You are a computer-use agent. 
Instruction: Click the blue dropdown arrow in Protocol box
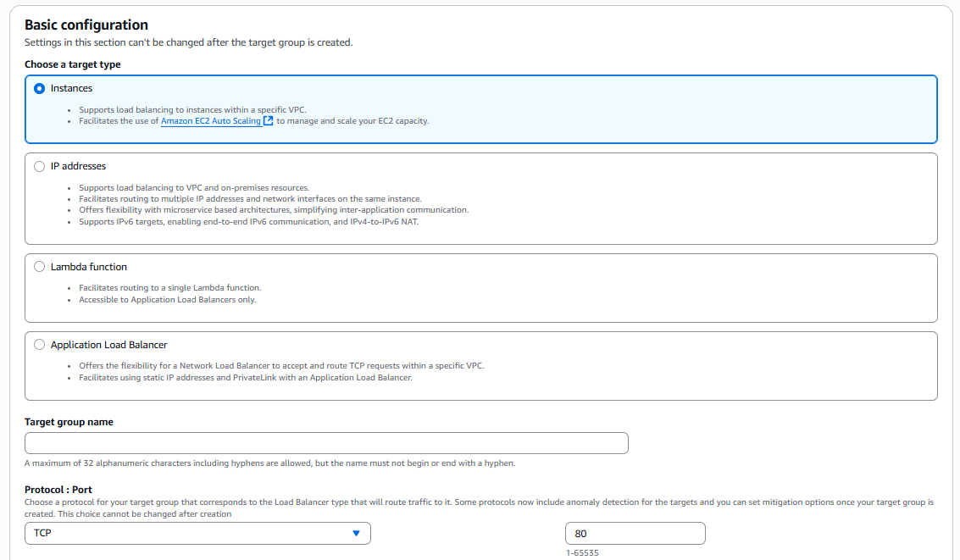[x=356, y=533]
